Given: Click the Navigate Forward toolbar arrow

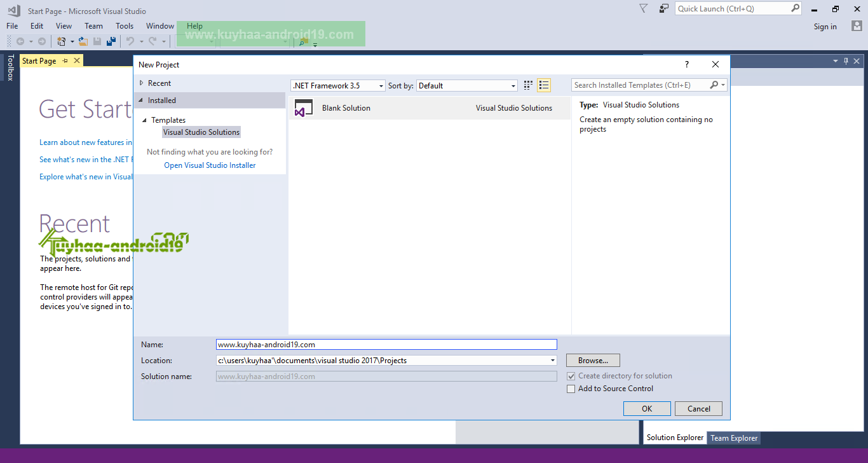Looking at the screenshot, I should [x=42, y=41].
